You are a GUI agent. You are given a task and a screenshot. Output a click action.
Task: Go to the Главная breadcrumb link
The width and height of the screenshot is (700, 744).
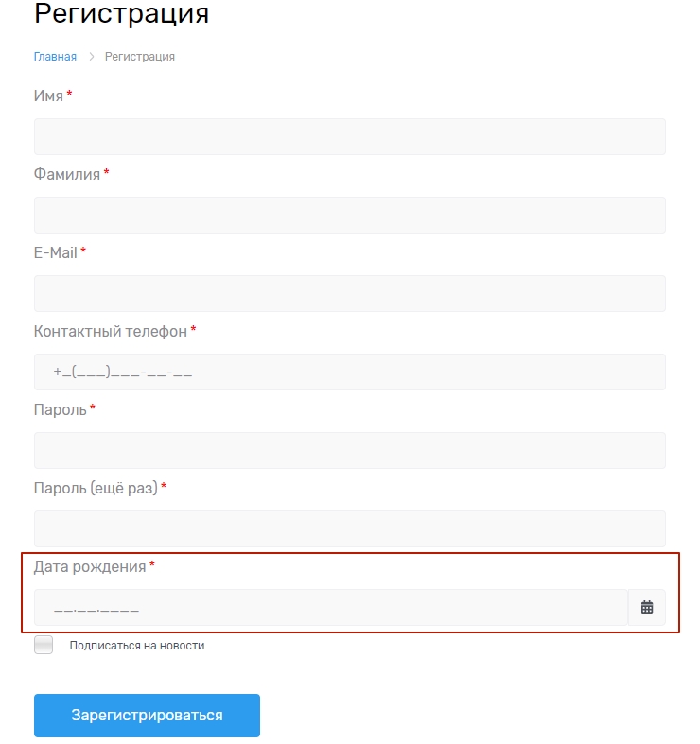click(55, 57)
